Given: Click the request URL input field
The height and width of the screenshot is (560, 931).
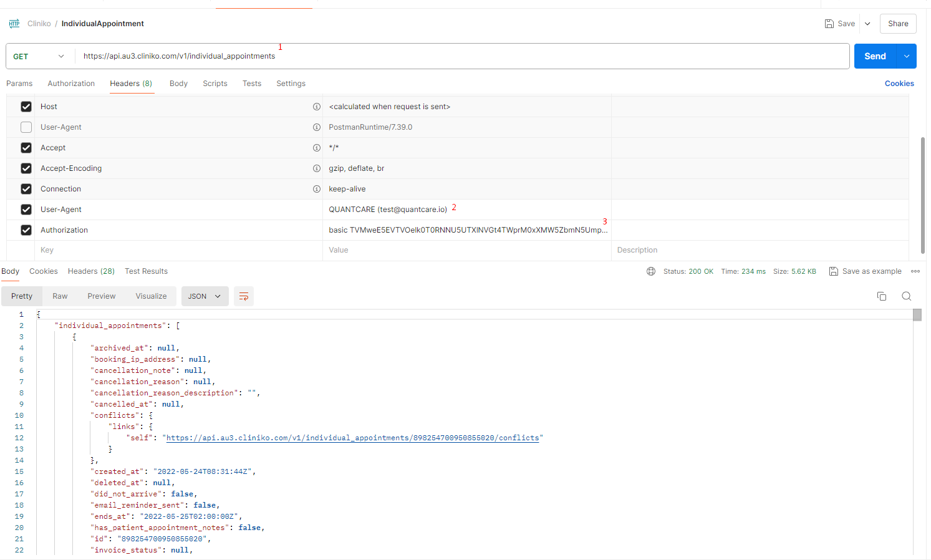Looking at the screenshot, I should pyautogui.click(x=461, y=56).
